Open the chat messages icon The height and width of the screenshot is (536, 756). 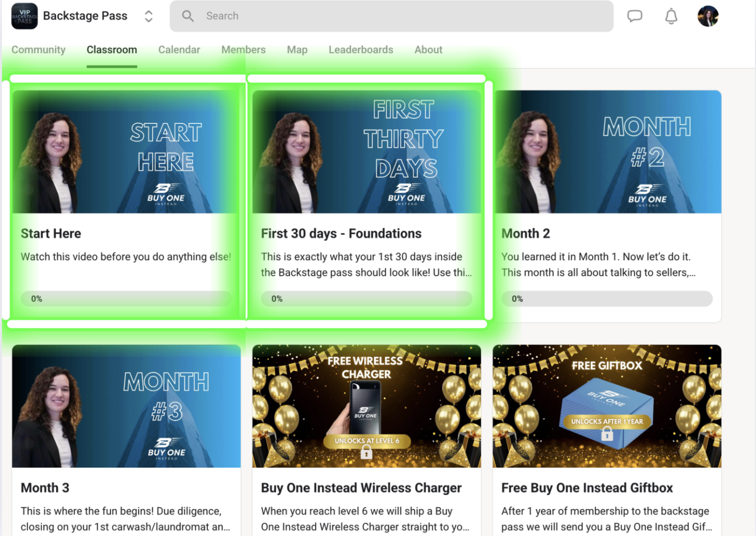tap(635, 16)
